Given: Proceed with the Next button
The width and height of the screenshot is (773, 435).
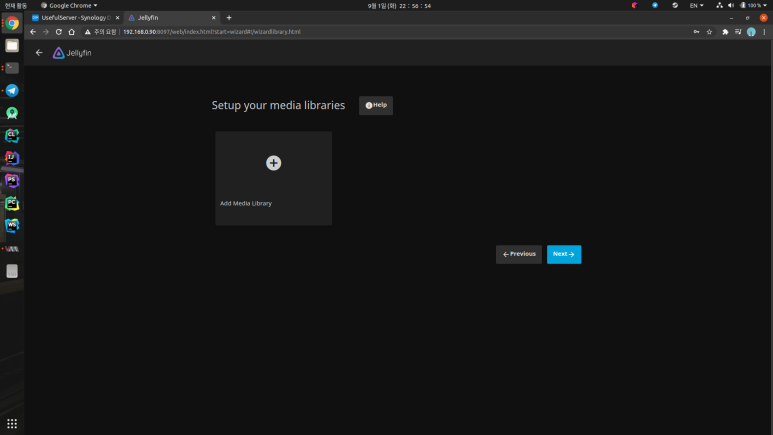Looking at the screenshot, I should tap(564, 254).
